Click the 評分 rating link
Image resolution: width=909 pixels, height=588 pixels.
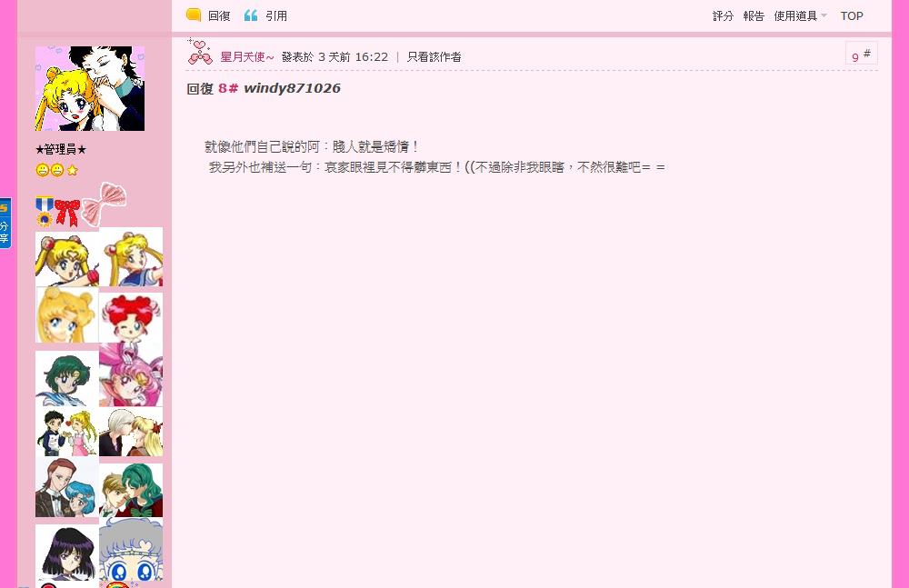[723, 16]
